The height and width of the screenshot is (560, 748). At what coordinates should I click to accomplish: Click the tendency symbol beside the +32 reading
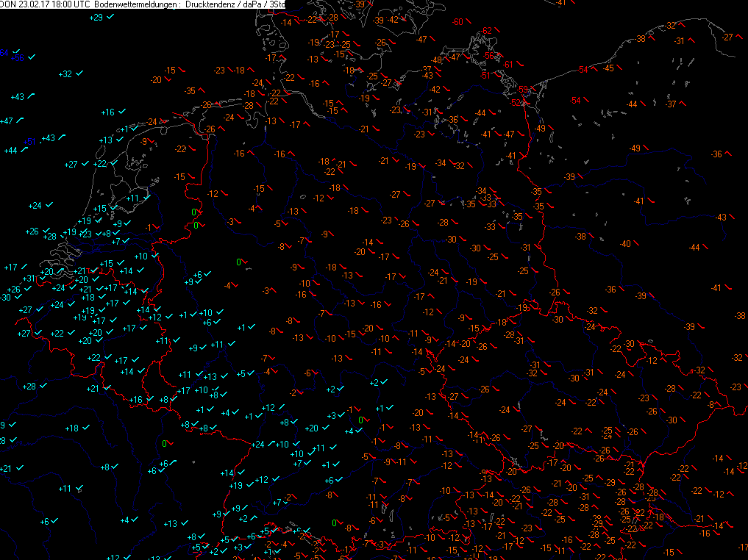point(79,73)
